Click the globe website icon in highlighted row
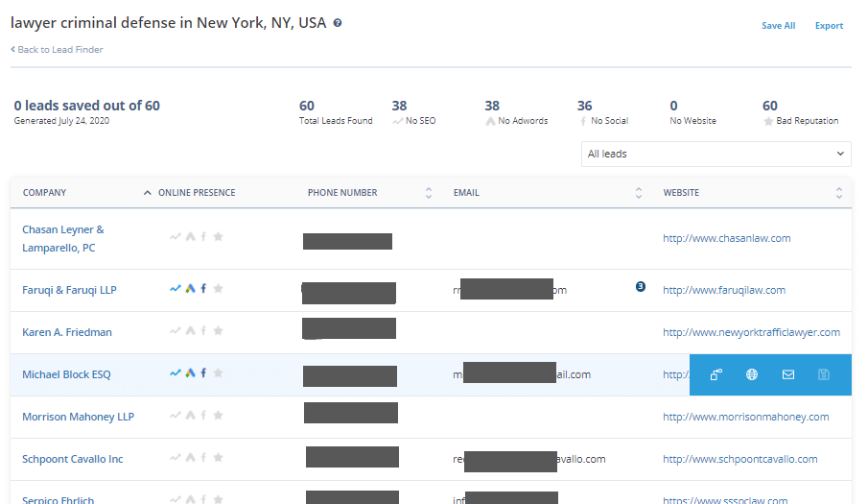868x504 pixels. [752, 374]
